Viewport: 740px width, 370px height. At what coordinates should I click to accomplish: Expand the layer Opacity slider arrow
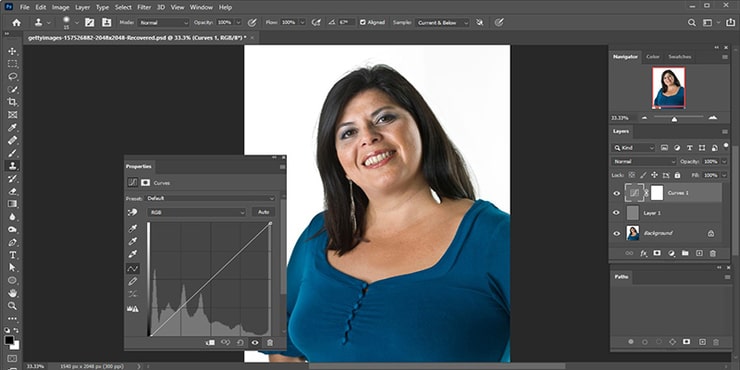coord(724,161)
